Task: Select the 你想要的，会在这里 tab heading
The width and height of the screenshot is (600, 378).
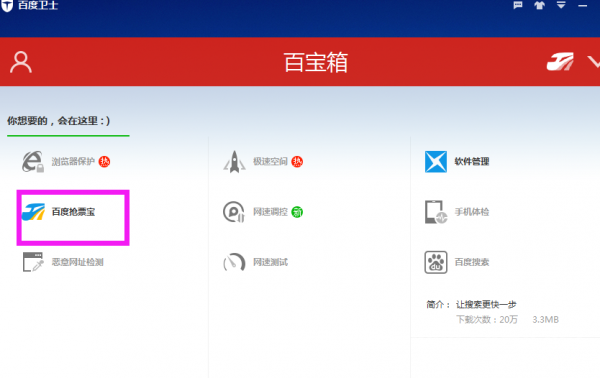Action: coord(59,121)
